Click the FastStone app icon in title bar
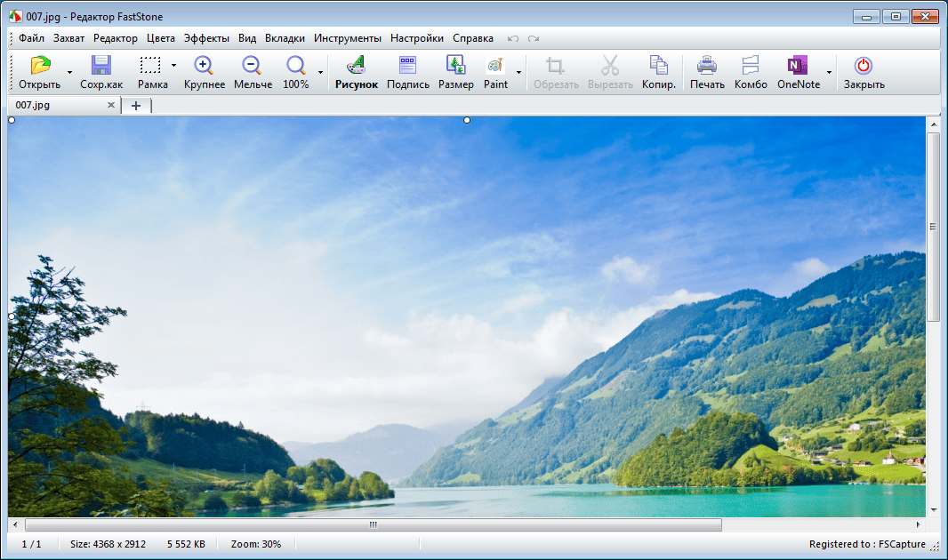This screenshot has height=560, width=948. (x=15, y=16)
